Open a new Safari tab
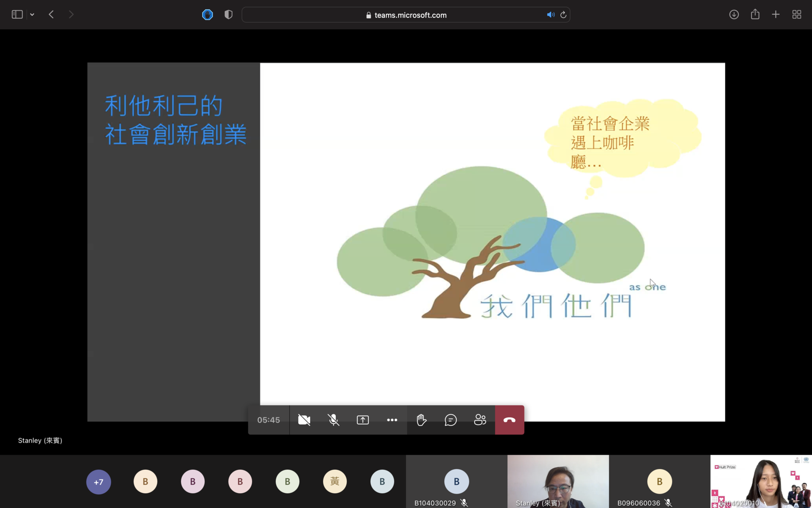The width and height of the screenshot is (812, 508). tap(776, 15)
